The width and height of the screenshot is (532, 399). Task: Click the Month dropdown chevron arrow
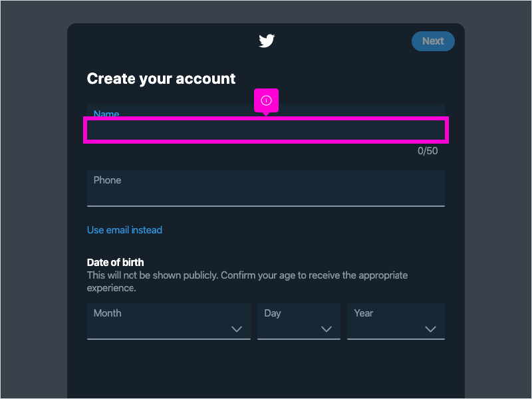(x=237, y=329)
